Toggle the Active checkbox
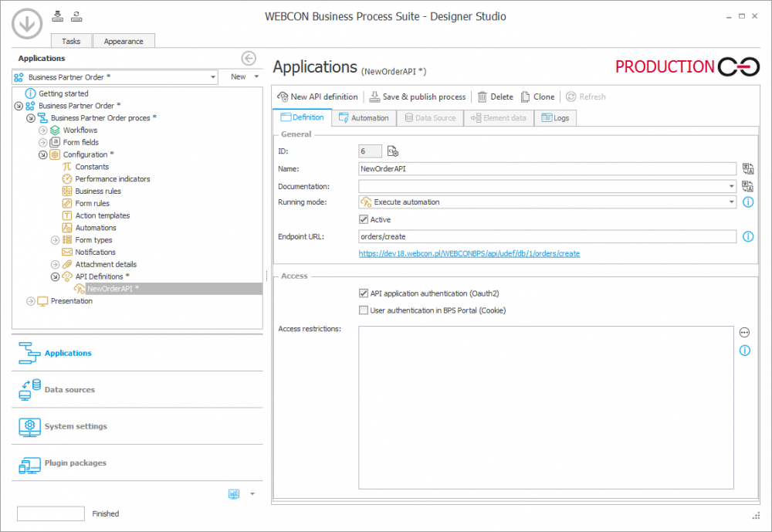The height and width of the screenshot is (532, 772). [364, 219]
